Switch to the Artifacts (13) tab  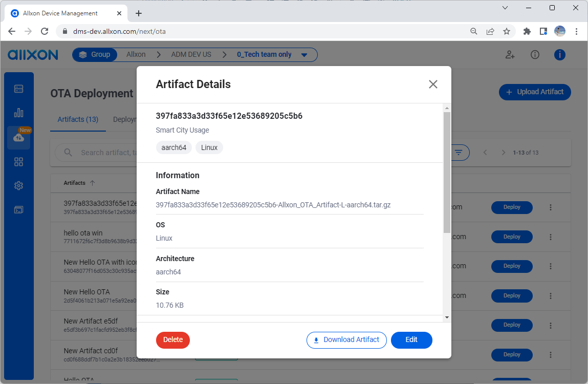click(77, 119)
